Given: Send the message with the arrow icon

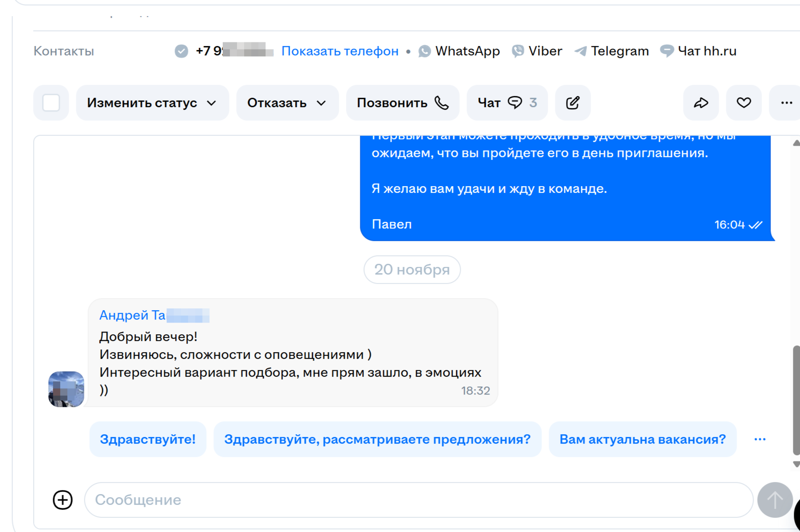Looking at the screenshot, I should (774, 500).
